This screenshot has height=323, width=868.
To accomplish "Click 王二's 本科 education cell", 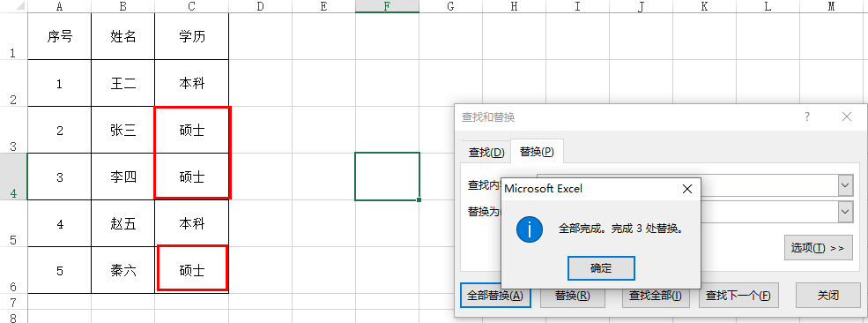I will click(191, 83).
